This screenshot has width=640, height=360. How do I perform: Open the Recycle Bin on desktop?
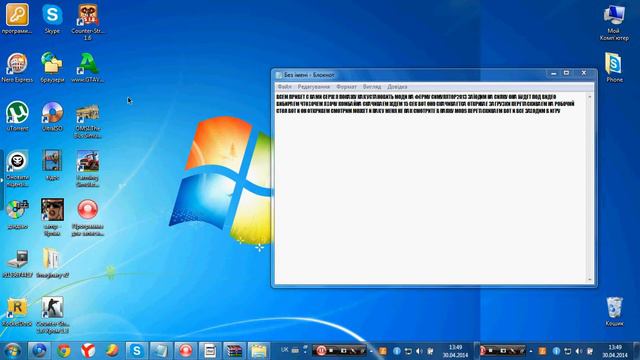[x=614, y=311]
